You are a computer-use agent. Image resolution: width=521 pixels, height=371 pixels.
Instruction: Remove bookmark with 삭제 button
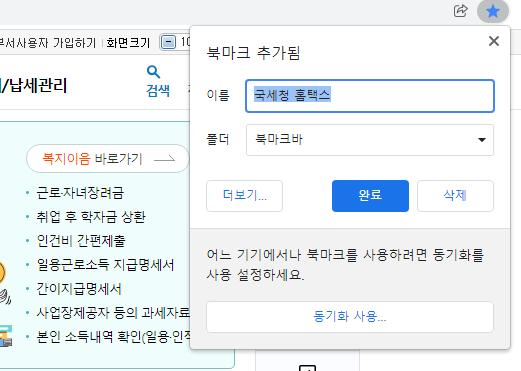pos(455,196)
